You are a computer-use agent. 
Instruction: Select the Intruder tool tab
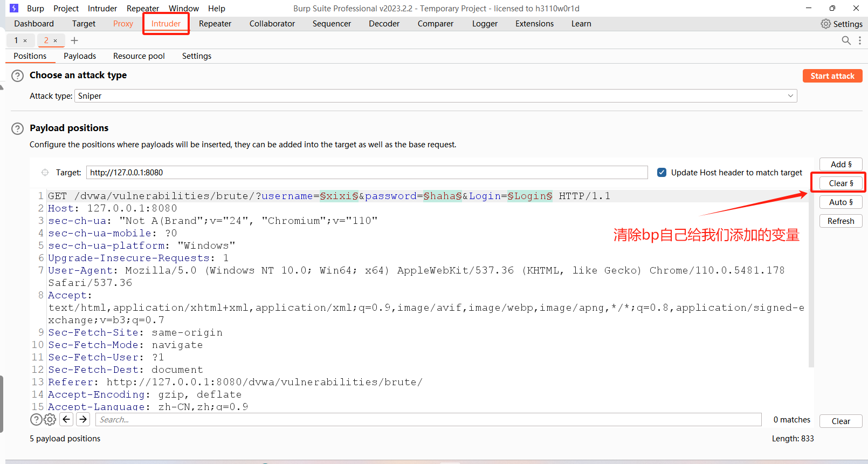coord(166,24)
